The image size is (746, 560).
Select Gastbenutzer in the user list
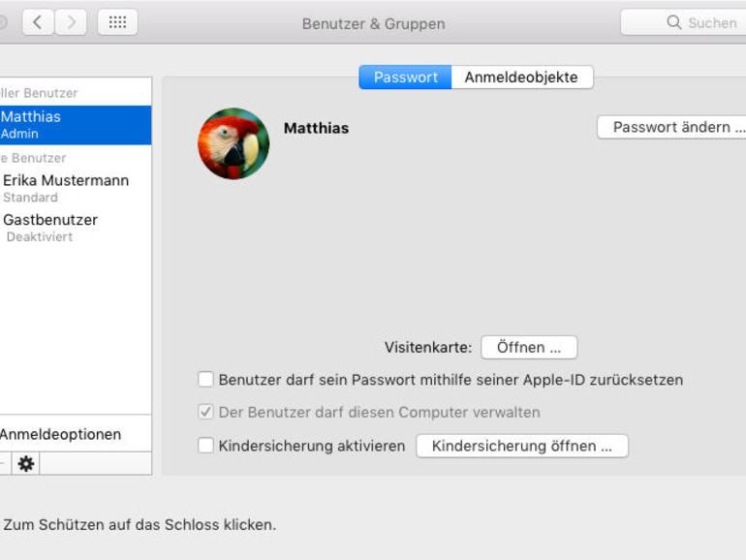(76, 228)
